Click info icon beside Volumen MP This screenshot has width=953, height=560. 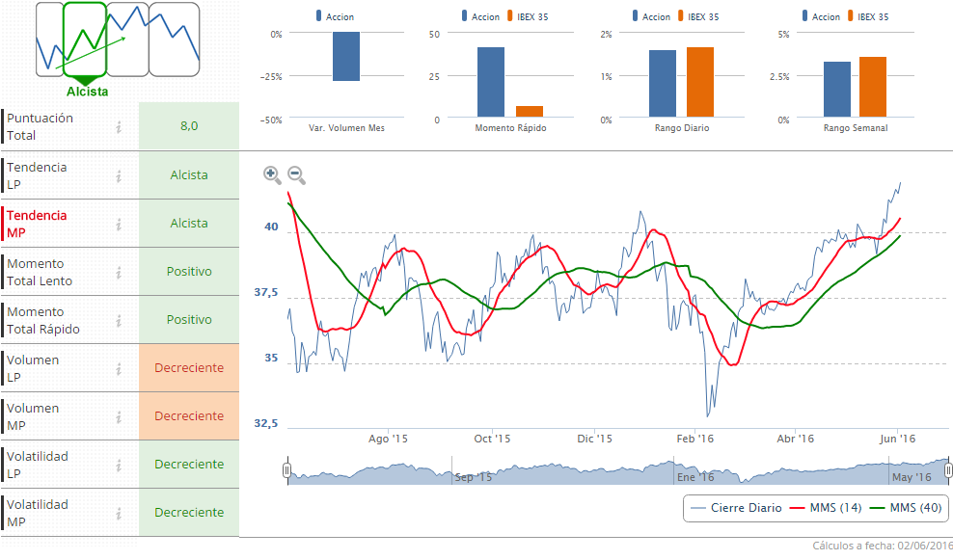pos(119,416)
